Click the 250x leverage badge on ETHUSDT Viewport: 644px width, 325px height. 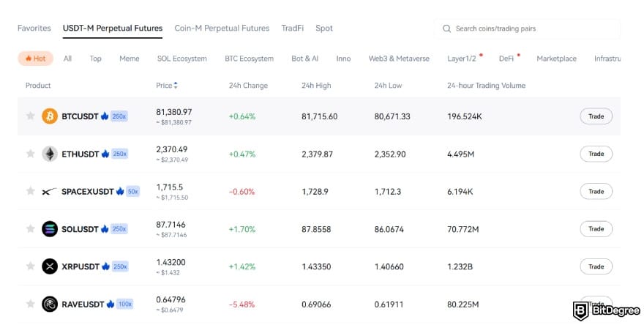pos(120,154)
